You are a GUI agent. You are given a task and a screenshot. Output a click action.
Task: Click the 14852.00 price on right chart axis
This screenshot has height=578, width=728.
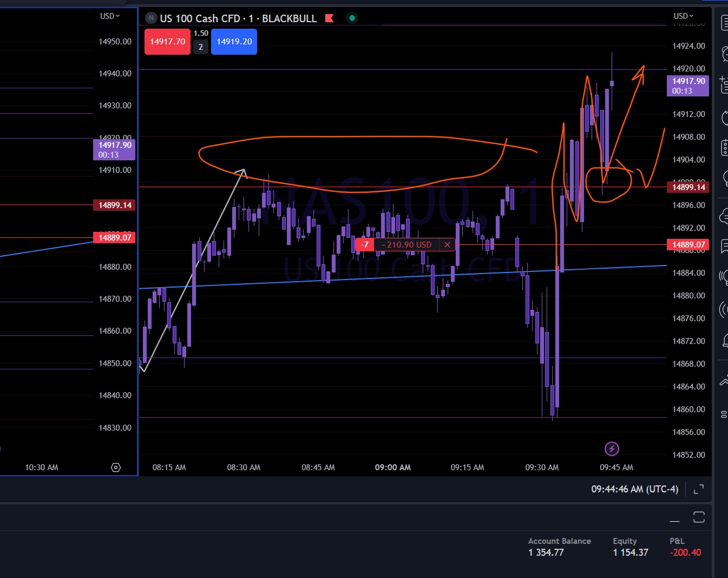[x=688, y=455]
